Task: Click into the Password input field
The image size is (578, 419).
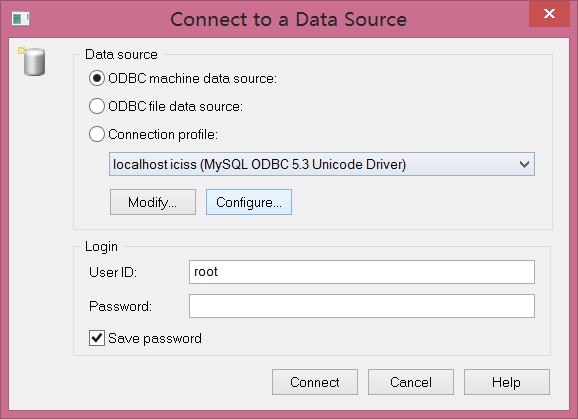Action: click(362, 306)
